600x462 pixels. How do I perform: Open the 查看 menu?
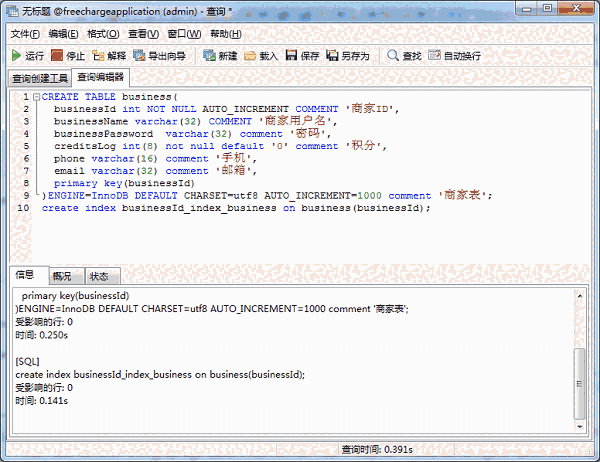[143, 34]
